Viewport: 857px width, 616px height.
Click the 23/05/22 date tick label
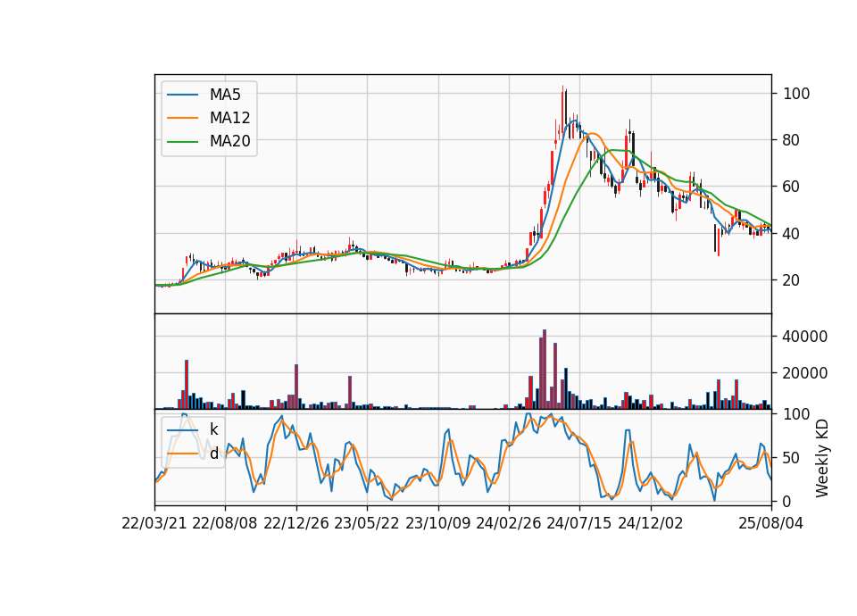point(367,523)
